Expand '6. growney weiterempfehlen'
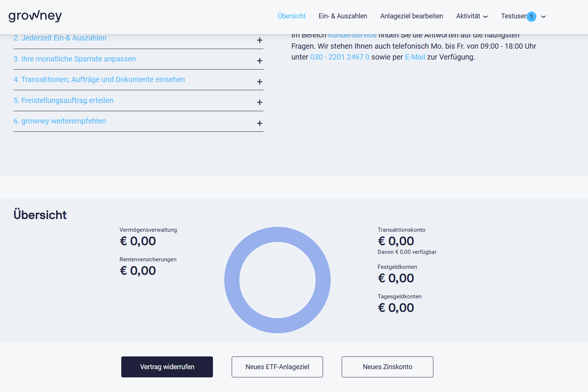Image resolution: width=588 pixels, height=392 pixels. click(x=138, y=121)
